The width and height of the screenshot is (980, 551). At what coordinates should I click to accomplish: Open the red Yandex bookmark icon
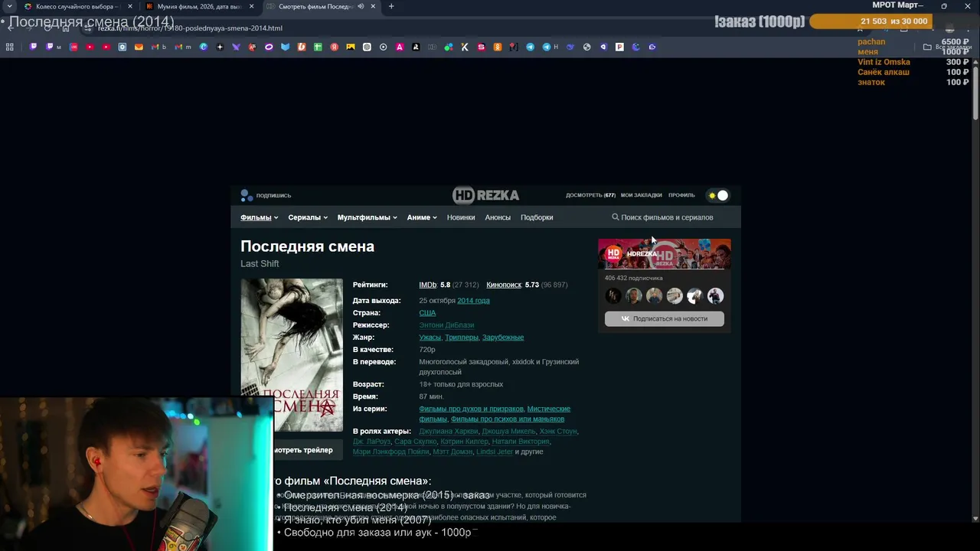(x=335, y=47)
